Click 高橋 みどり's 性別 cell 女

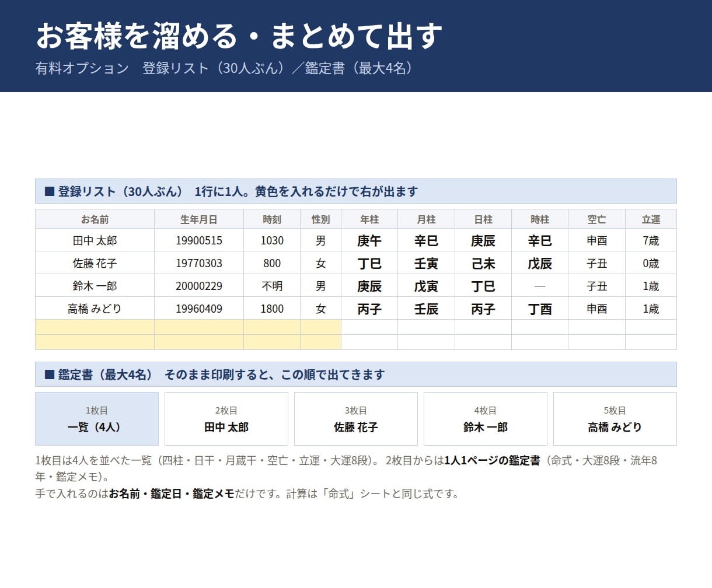click(321, 309)
